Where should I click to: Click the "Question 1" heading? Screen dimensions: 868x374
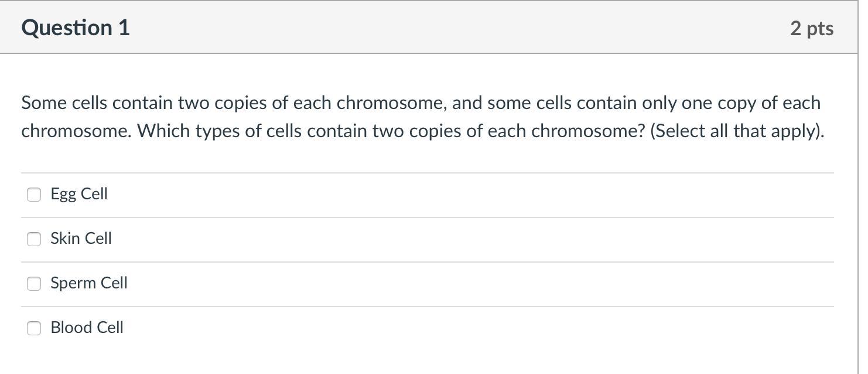pos(76,28)
